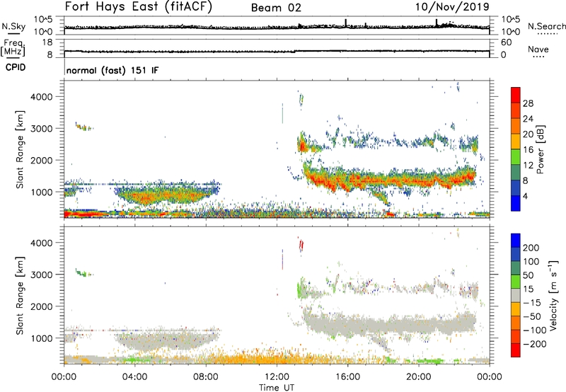Click the red top segment of power colorbar
The height and width of the screenshot is (392, 566).
click(516, 95)
